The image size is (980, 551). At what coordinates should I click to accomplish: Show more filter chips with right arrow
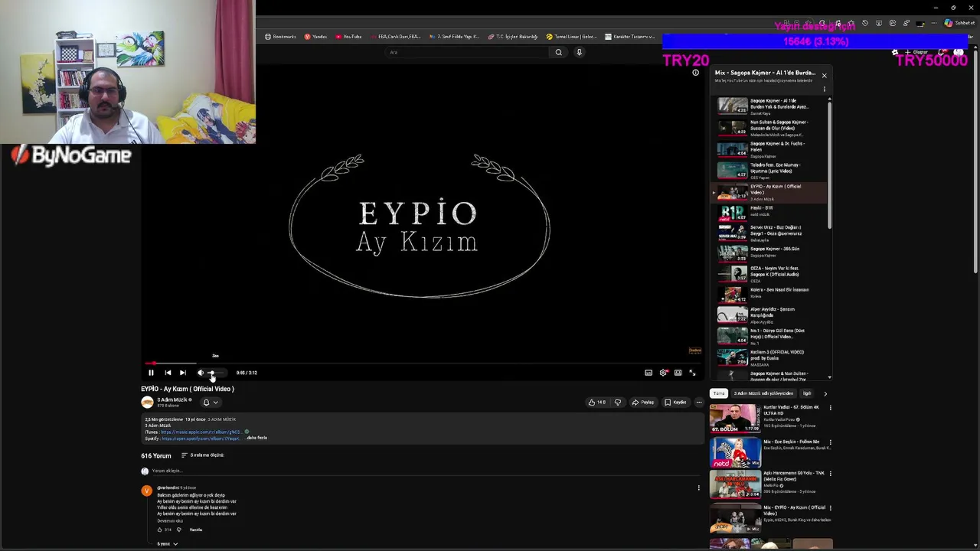825,393
